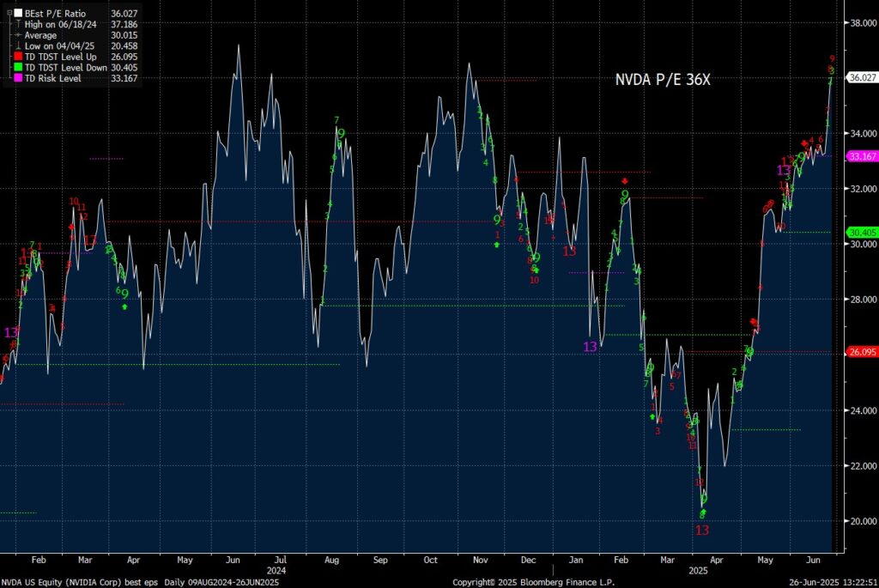Click the 'Jul' month label on time axis
The width and height of the screenshot is (879, 588).
tap(281, 560)
